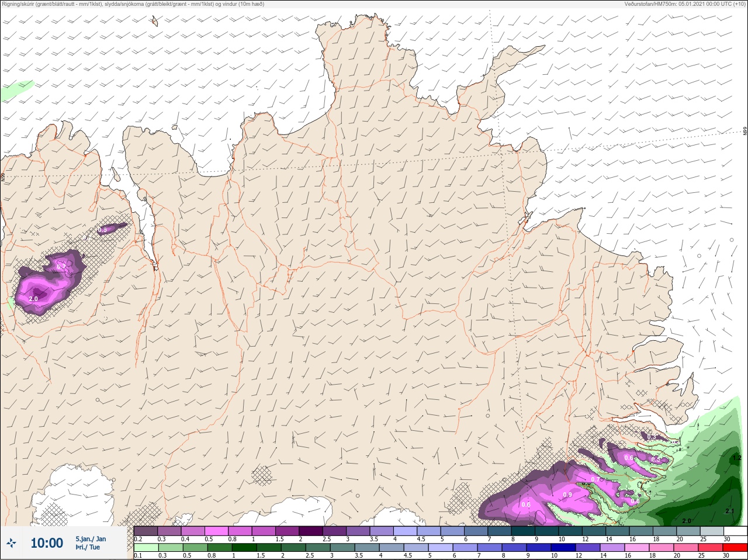This screenshot has width=748, height=560.
Task: Click the 0.2 label in the upper legend
Action: (x=137, y=539)
